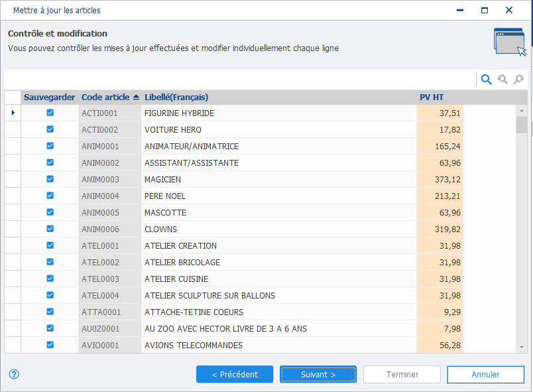Edit PV HT value 37,51
The image size is (533, 392).
click(x=440, y=113)
